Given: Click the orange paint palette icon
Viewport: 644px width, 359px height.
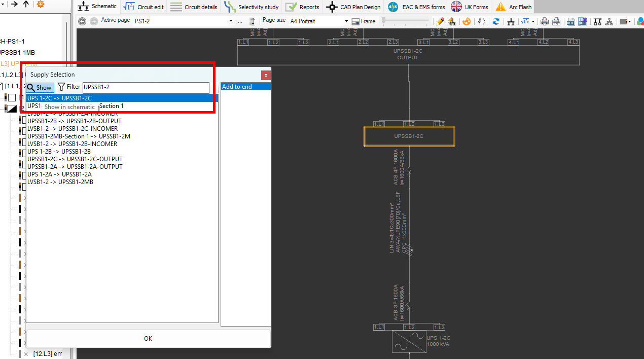Looking at the screenshot, I should click(466, 21).
